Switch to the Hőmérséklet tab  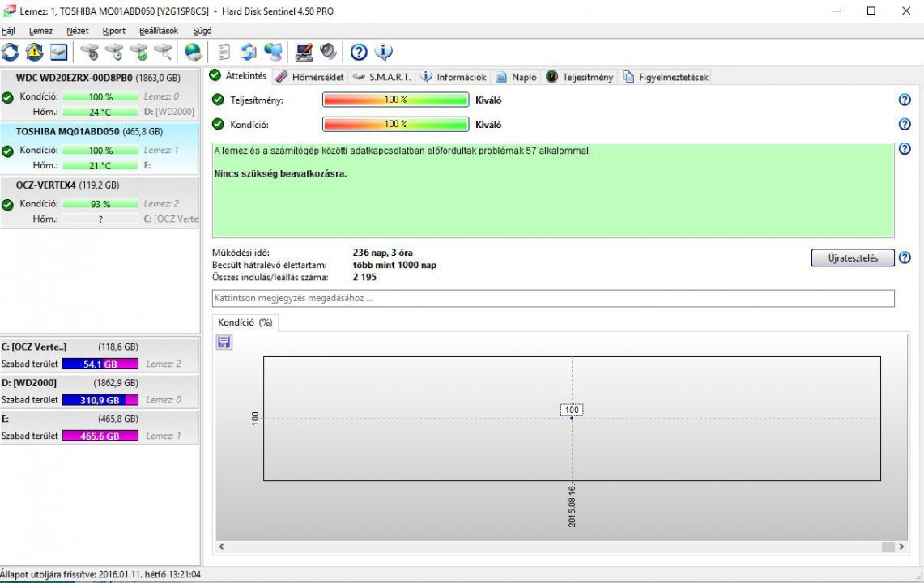click(309, 77)
